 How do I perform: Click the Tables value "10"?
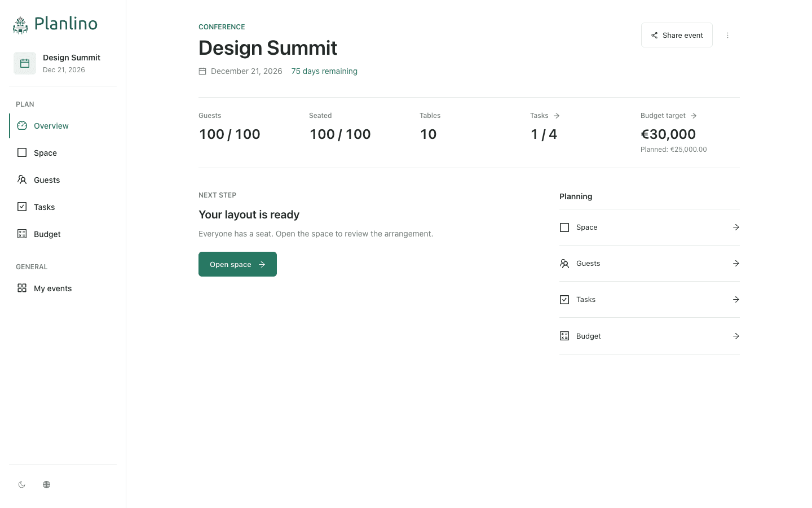(429, 134)
